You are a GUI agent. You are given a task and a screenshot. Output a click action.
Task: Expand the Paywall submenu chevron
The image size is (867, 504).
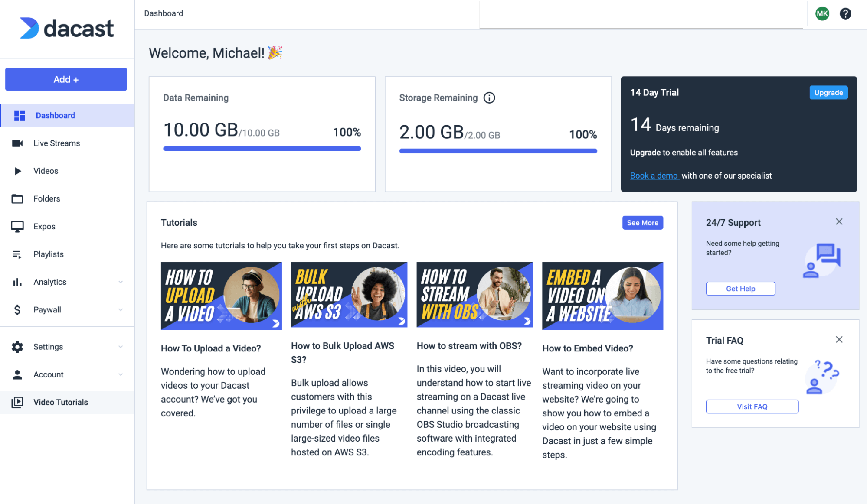pyautogui.click(x=121, y=310)
